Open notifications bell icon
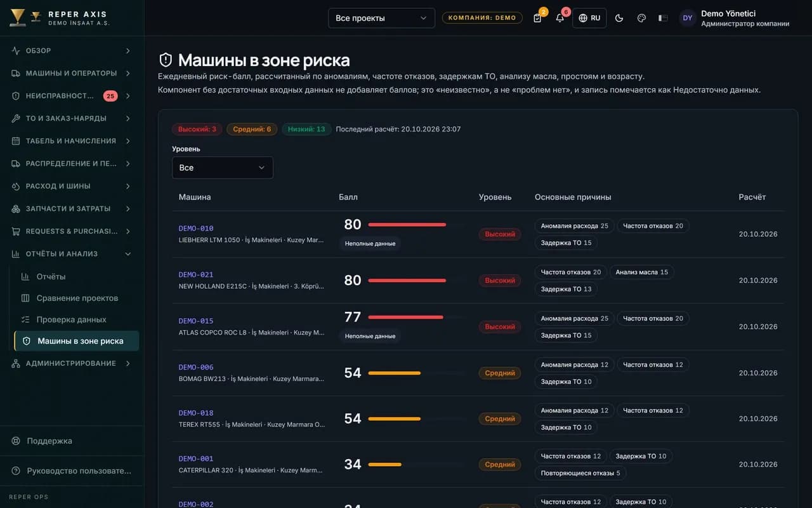 [x=560, y=18]
